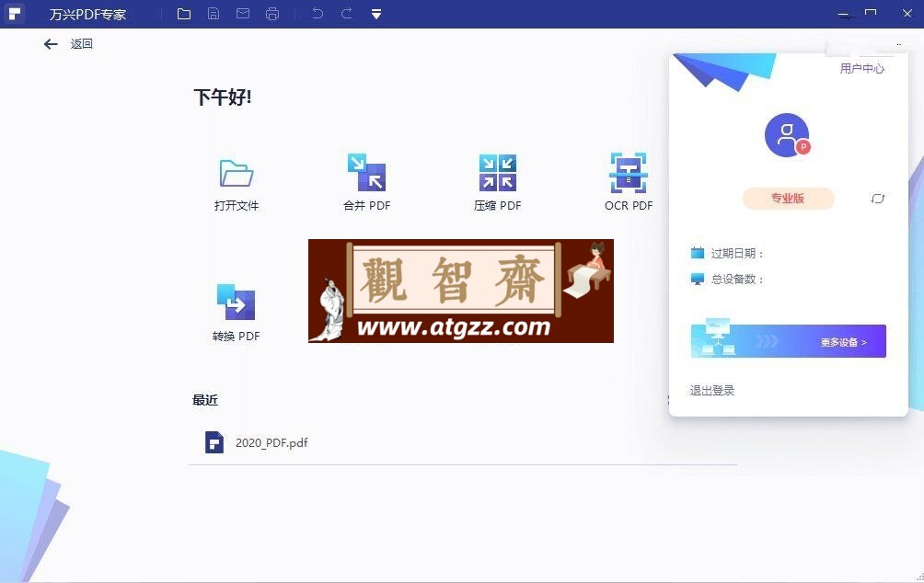Maximize the window

click(x=871, y=13)
